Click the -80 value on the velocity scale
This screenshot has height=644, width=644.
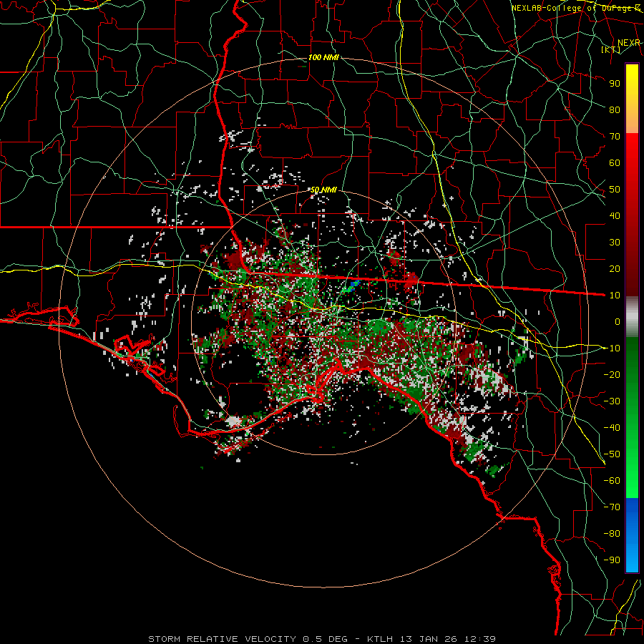coord(612,534)
